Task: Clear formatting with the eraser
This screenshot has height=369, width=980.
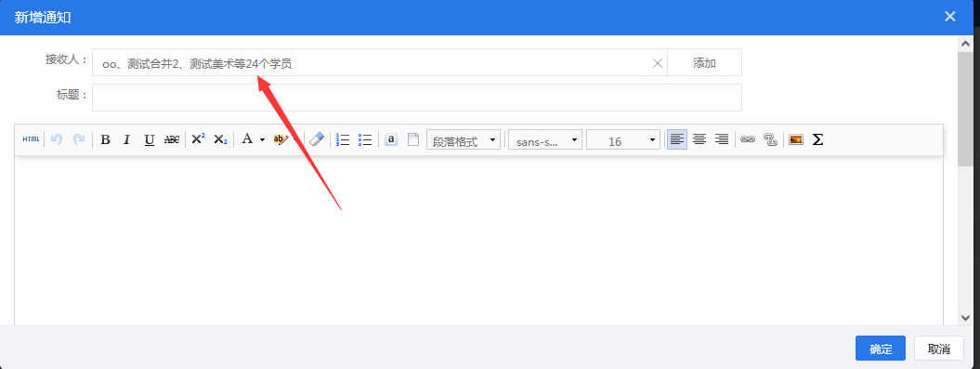Action: (317, 139)
